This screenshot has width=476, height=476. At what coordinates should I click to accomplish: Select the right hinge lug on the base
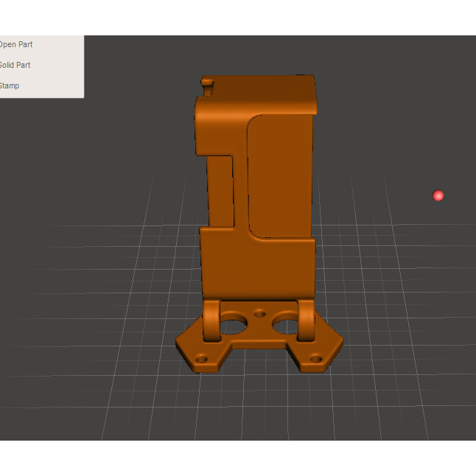pos(306,319)
